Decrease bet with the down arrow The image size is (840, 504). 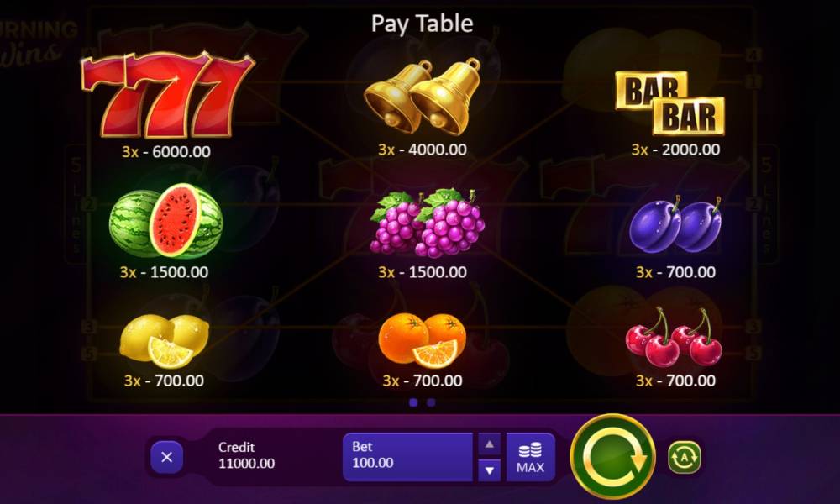tap(489, 470)
